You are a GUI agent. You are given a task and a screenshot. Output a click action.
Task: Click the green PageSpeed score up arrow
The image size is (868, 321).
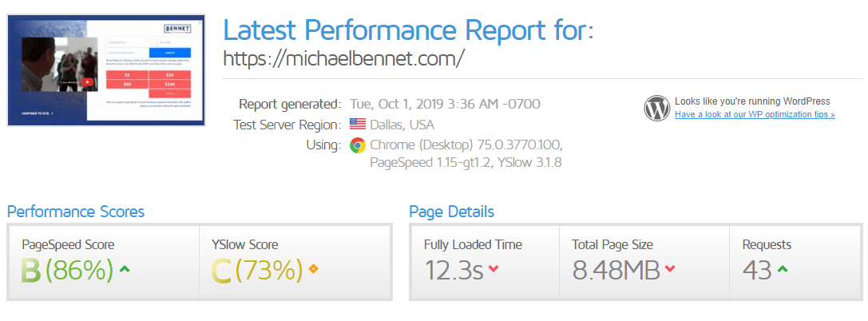[x=125, y=270]
